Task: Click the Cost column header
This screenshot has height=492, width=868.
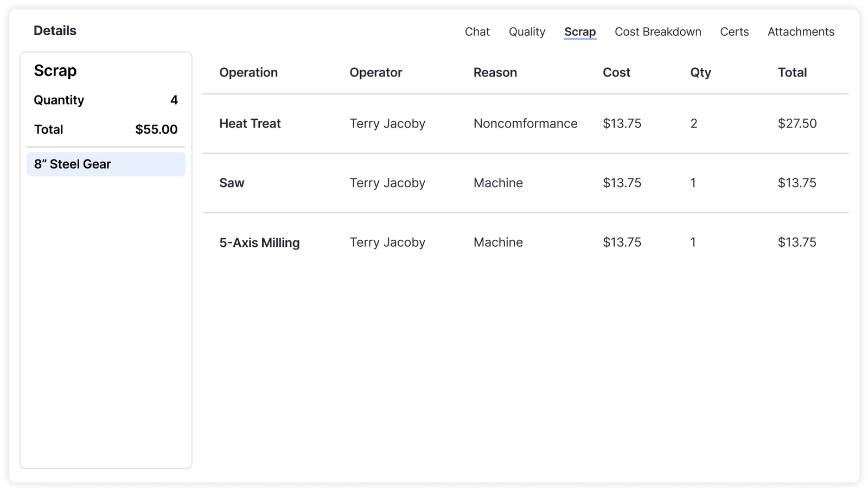Action: [x=616, y=72]
